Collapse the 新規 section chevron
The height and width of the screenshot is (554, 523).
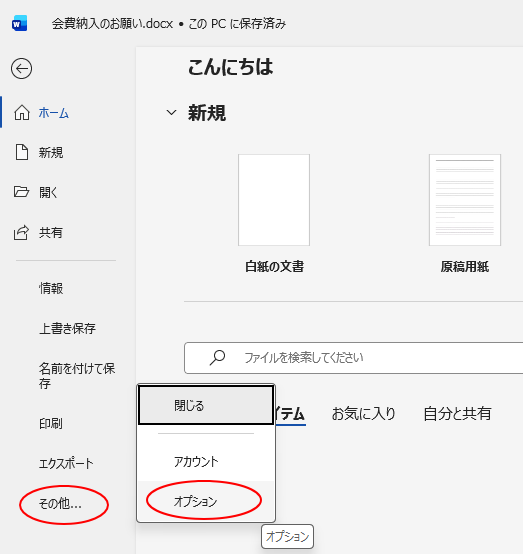click(x=171, y=113)
